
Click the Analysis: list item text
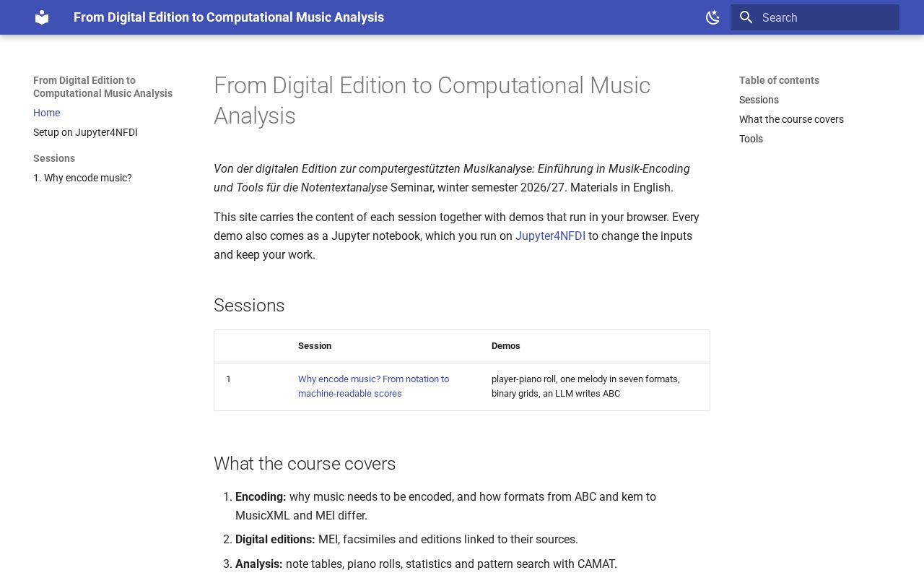point(426,564)
